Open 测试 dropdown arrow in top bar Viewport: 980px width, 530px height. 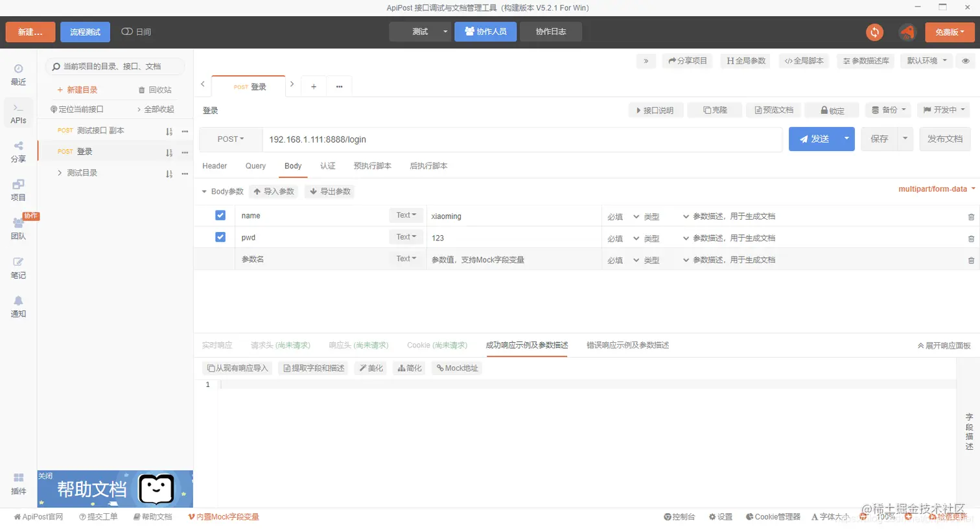(x=445, y=32)
